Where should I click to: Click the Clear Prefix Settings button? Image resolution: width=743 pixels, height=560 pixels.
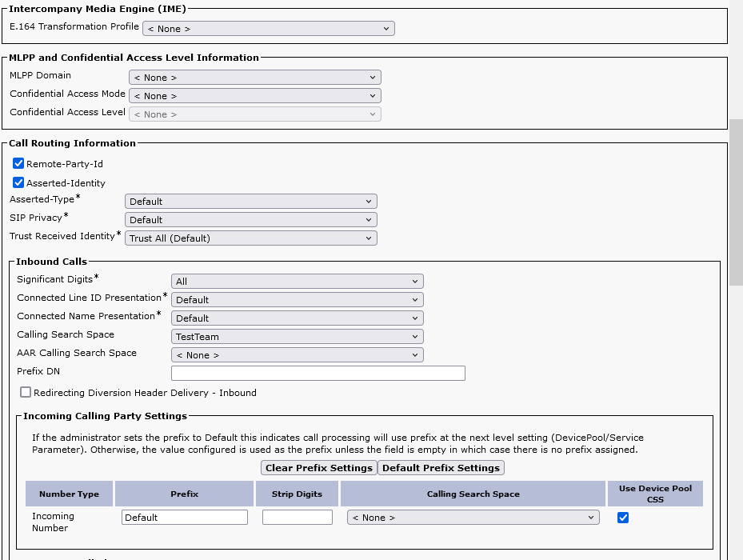(x=318, y=468)
